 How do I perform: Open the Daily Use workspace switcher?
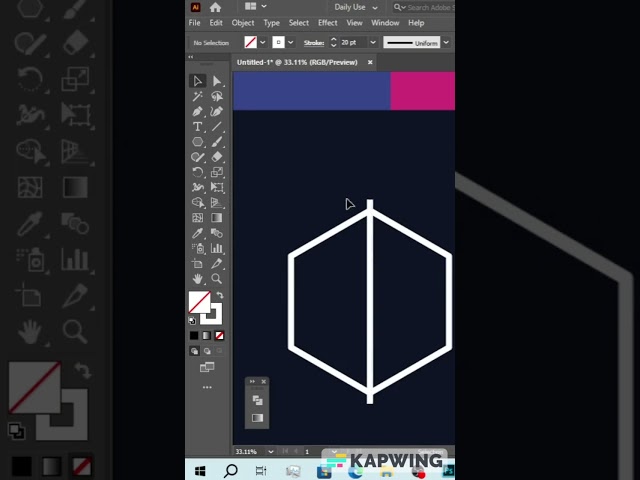pos(356,7)
